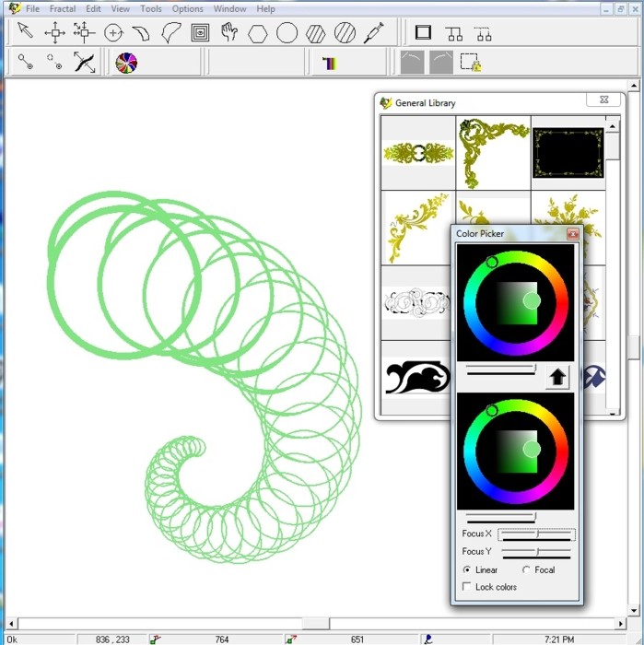This screenshot has height=645, width=644.
Task: Close the Color Picker window
Action: coord(572,234)
